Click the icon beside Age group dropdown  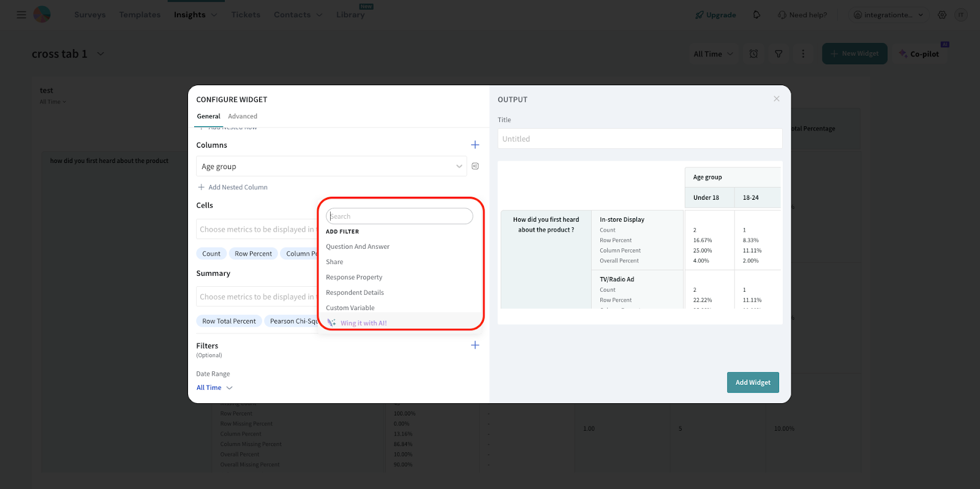pos(475,166)
